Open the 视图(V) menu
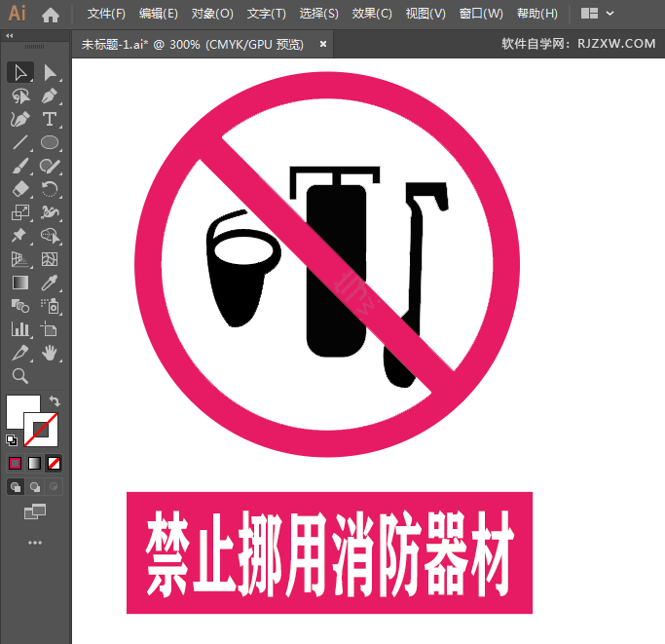The width and height of the screenshot is (665, 644). tap(425, 14)
